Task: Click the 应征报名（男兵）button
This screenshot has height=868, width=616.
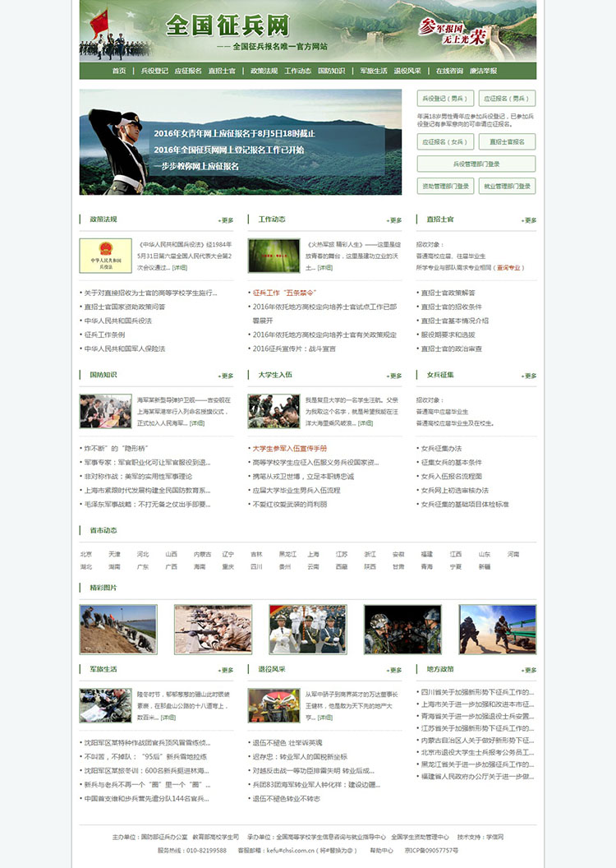Action: 507,99
